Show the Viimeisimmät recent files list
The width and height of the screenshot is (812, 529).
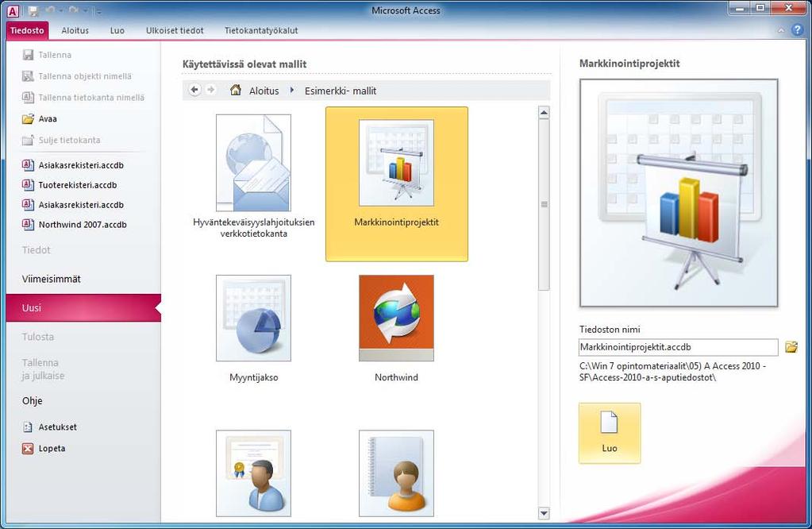click(52, 279)
